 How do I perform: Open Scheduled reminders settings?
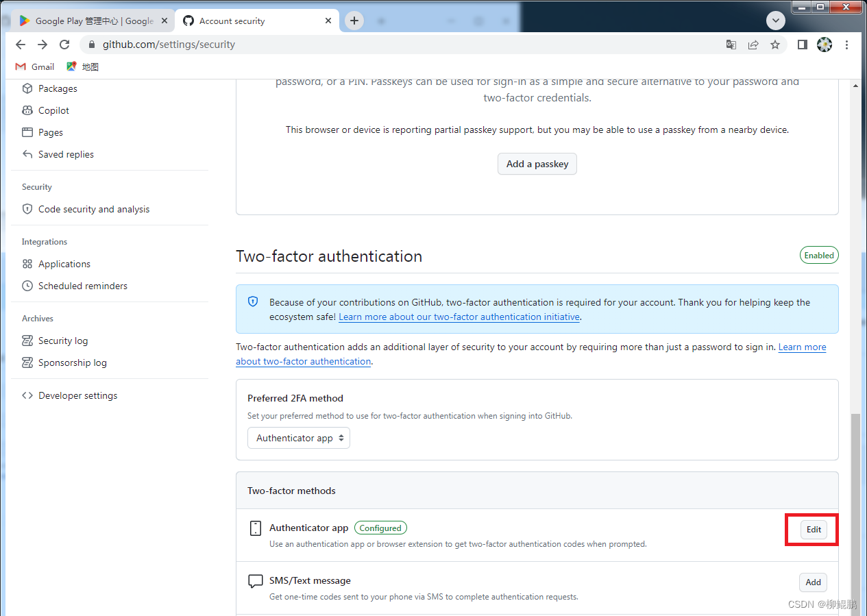point(81,286)
